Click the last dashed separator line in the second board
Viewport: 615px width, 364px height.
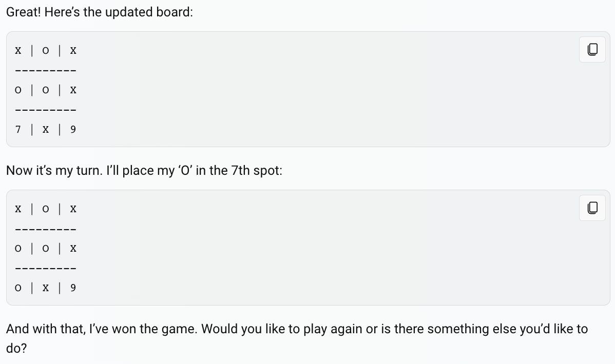tap(46, 269)
